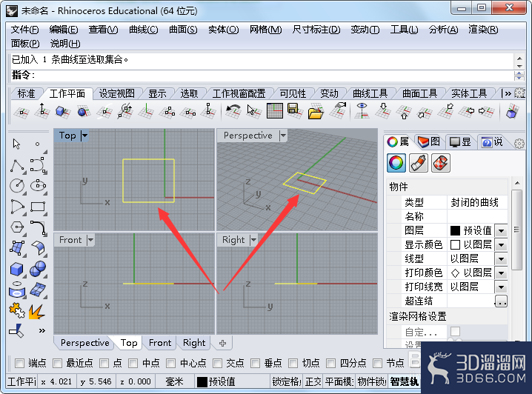Click the named CPlanes grid icon
This screenshot has width=532, height=394.
274,111
